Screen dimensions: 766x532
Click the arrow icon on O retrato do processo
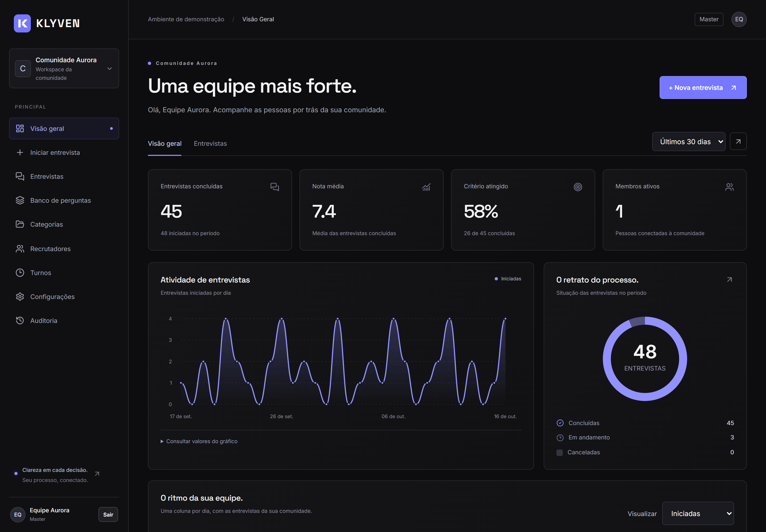pos(730,280)
